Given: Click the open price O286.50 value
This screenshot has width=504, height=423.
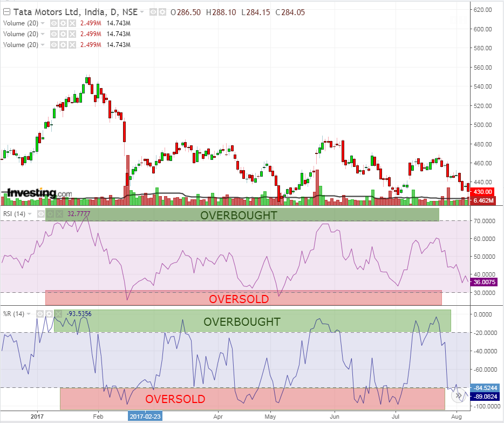Looking at the screenshot, I should click(186, 12).
